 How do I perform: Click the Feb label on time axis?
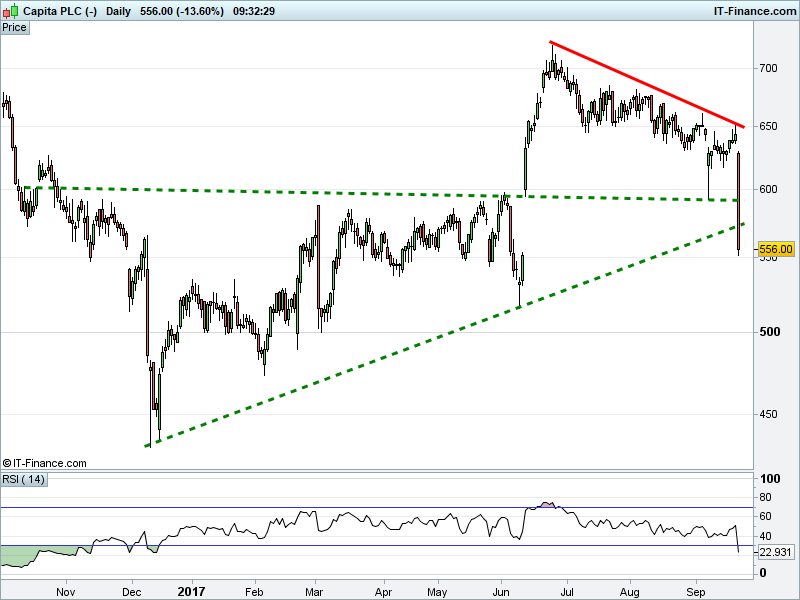[254, 592]
